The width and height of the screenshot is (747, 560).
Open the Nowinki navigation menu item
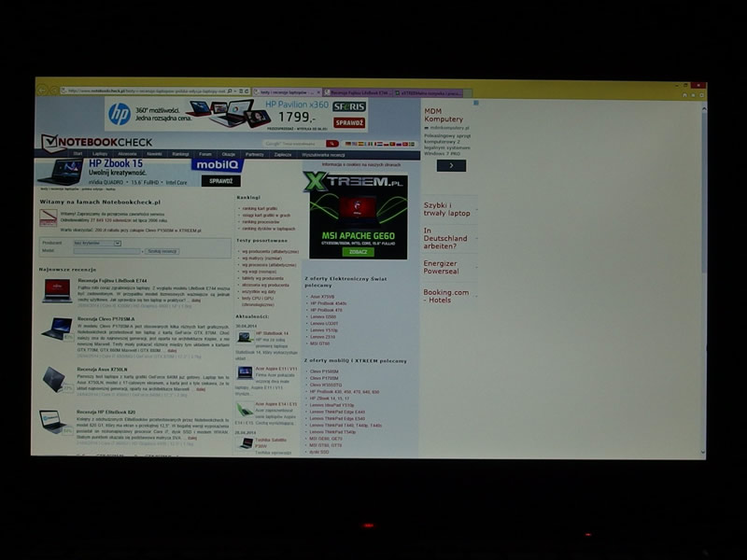click(x=154, y=154)
